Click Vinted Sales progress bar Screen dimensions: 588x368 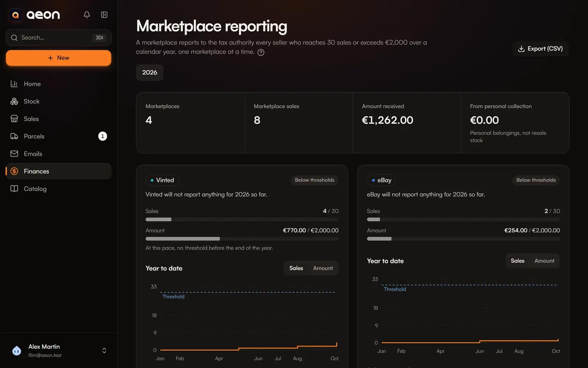coord(242,219)
